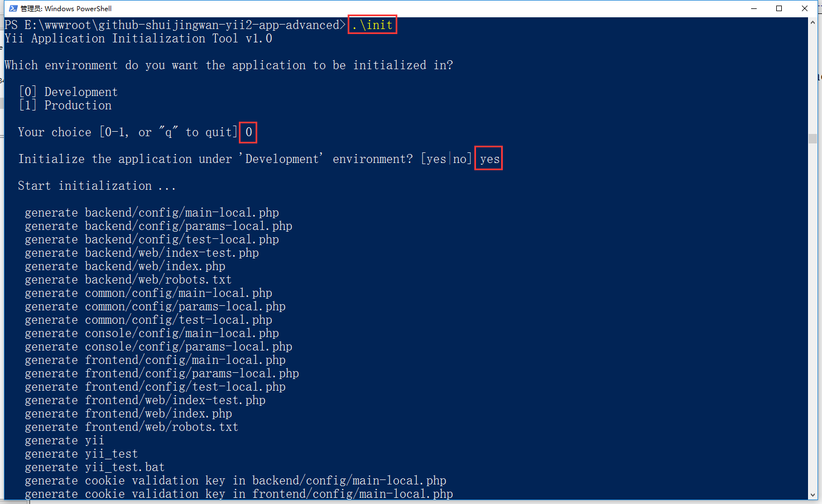Click the boxed 0 choice input
The image size is (822, 504).
[x=248, y=132]
